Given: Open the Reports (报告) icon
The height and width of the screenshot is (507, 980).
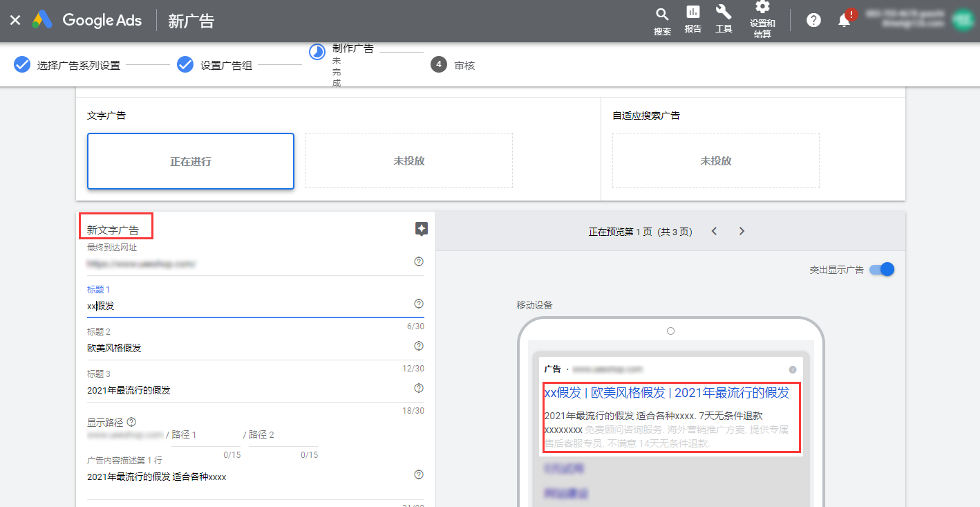Looking at the screenshot, I should 692,12.
